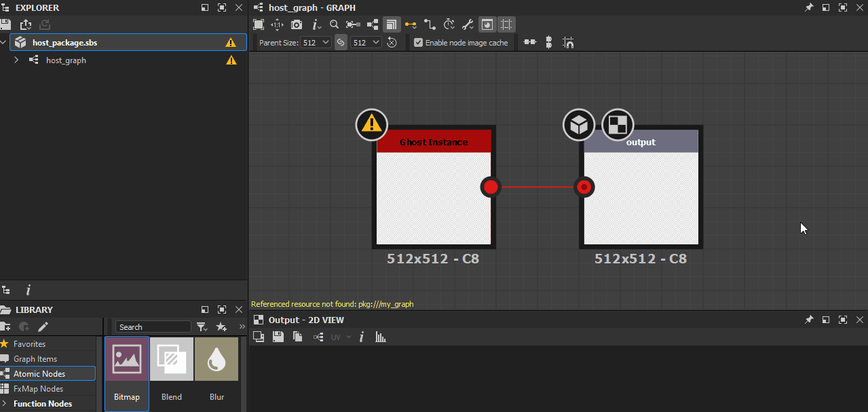Uncheck Enable node image cache

pos(418,43)
